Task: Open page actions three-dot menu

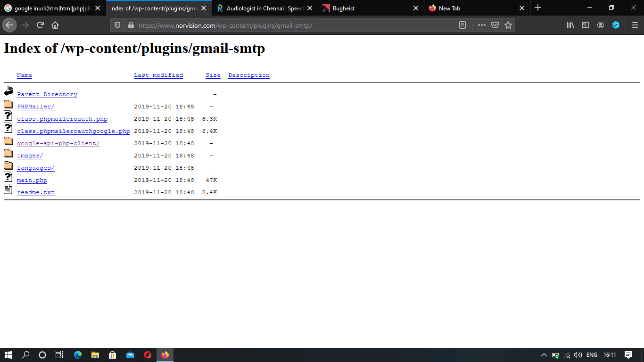Action: click(481, 25)
